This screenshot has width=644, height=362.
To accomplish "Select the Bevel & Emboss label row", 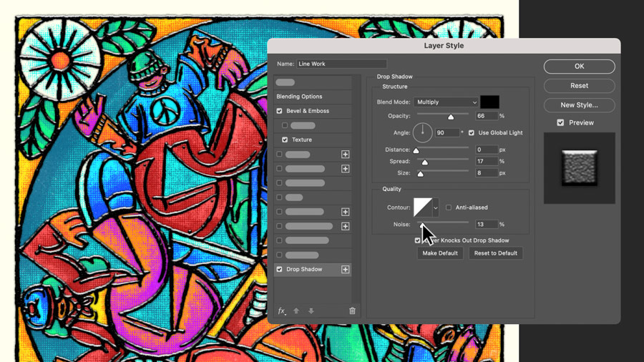I will click(308, 111).
